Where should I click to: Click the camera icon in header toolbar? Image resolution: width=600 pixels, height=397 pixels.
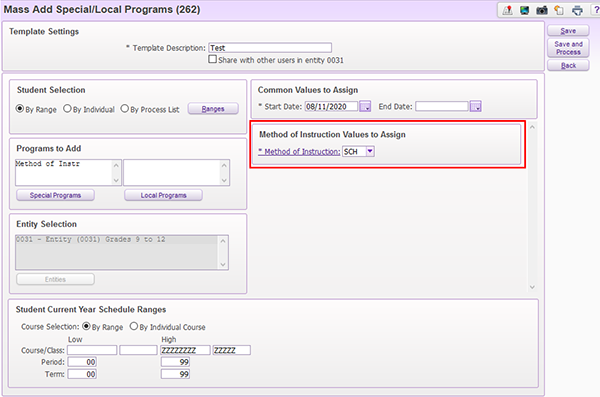541,10
